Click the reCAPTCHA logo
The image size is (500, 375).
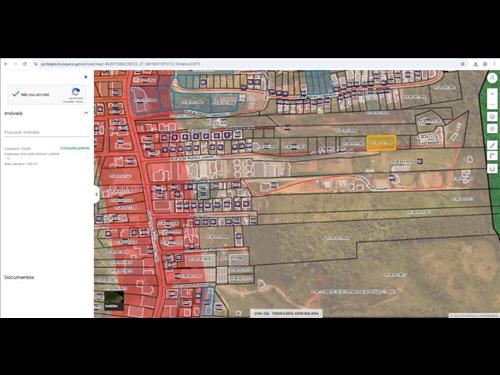point(76,92)
